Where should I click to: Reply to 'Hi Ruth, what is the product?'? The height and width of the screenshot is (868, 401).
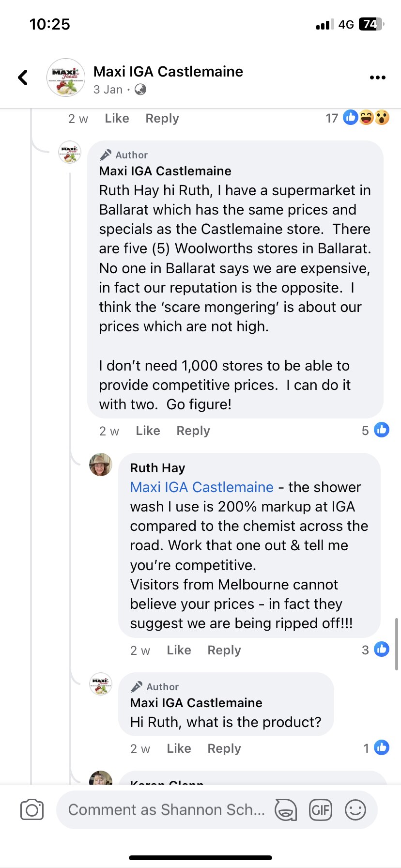pos(224,748)
